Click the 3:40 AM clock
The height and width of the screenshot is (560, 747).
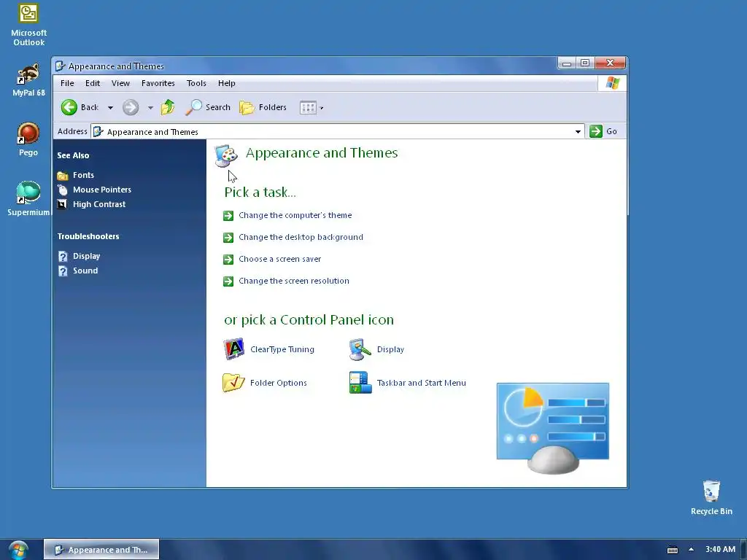pos(720,549)
